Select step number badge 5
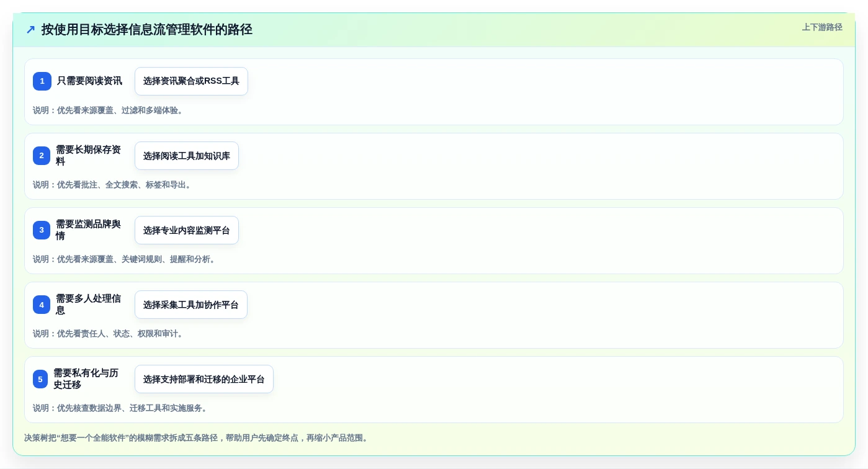The image size is (868, 469). 40,379
